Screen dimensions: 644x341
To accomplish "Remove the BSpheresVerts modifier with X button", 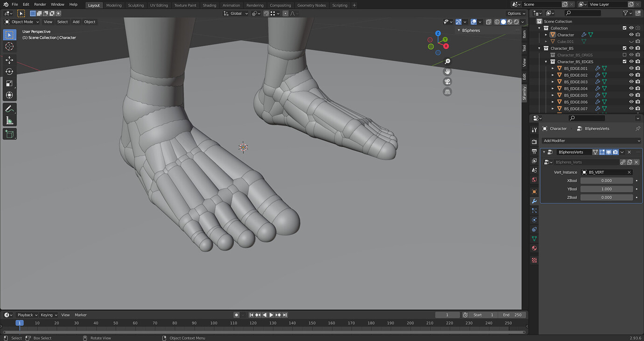I will [629, 152].
